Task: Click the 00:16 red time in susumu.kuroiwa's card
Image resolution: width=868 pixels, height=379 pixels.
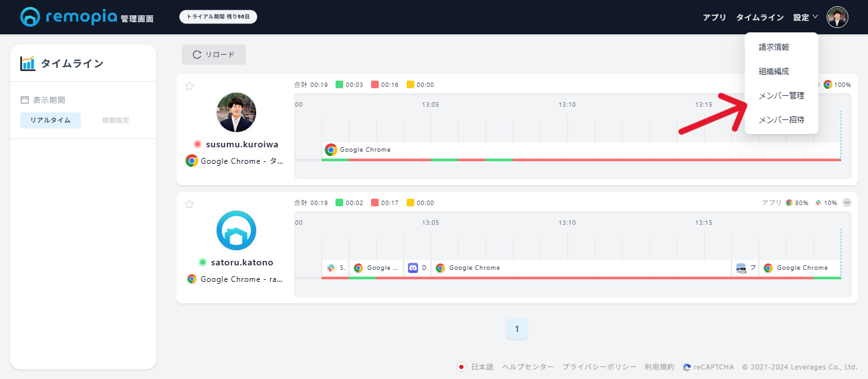Action: pos(390,84)
